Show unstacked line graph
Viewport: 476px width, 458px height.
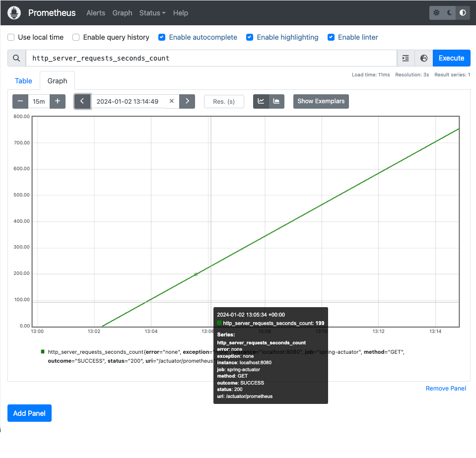pyautogui.click(x=261, y=101)
